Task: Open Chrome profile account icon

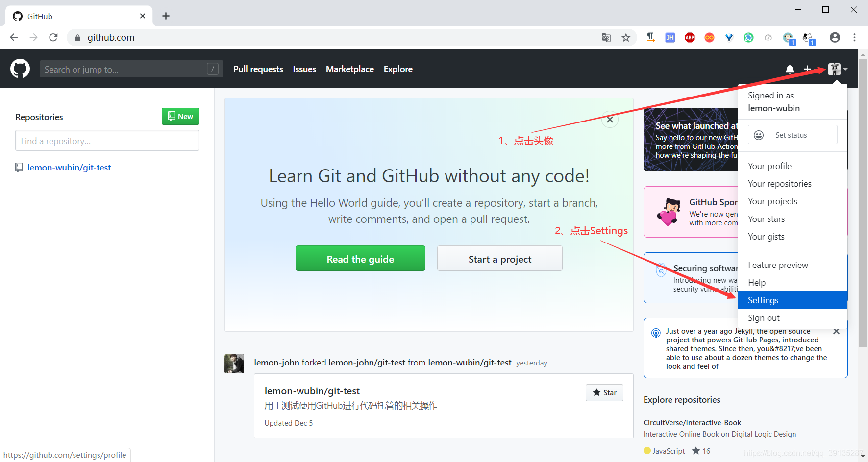Action: coord(835,37)
